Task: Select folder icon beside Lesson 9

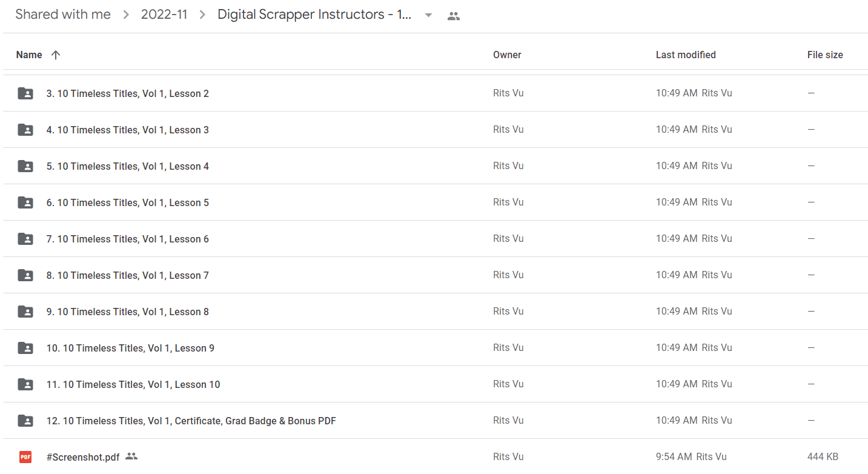Action: tap(25, 348)
